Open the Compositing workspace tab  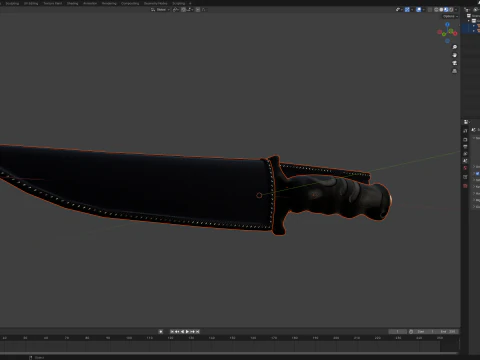pos(130,3)
